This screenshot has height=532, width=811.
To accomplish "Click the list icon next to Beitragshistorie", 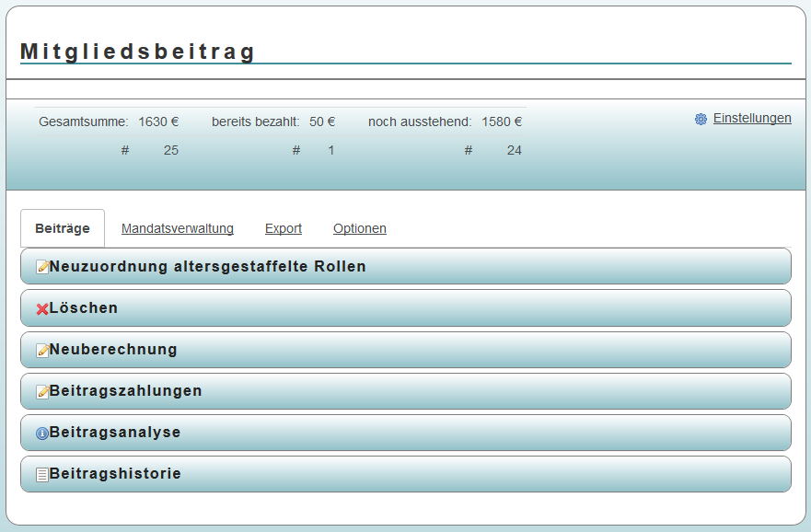I will [x=41, y=475].
